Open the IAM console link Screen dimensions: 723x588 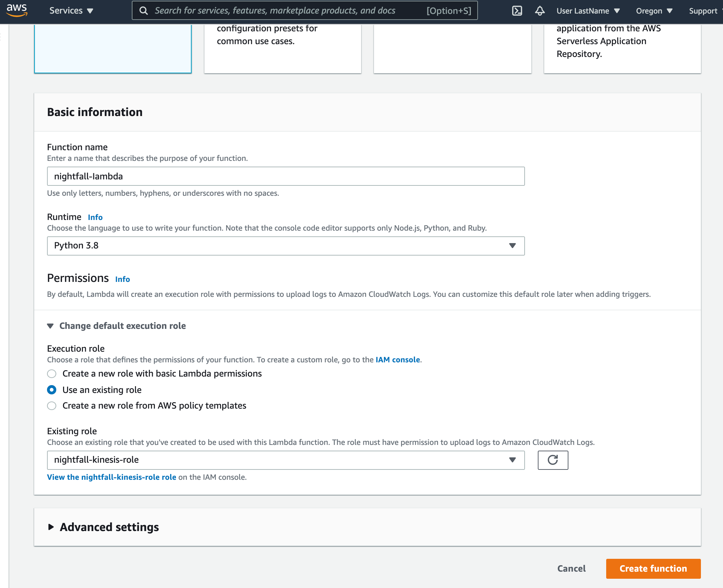[x=397, y=360]
